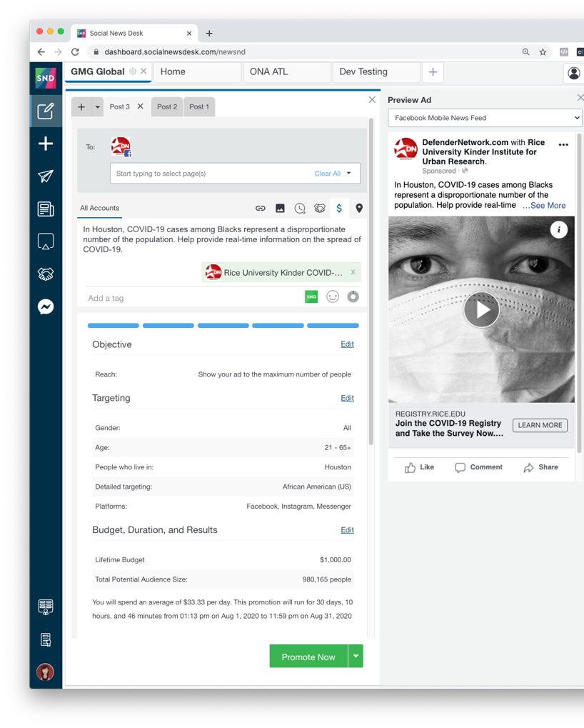Play the ad preview video
This screenshot has width=584, height=728.
[481, 309]
